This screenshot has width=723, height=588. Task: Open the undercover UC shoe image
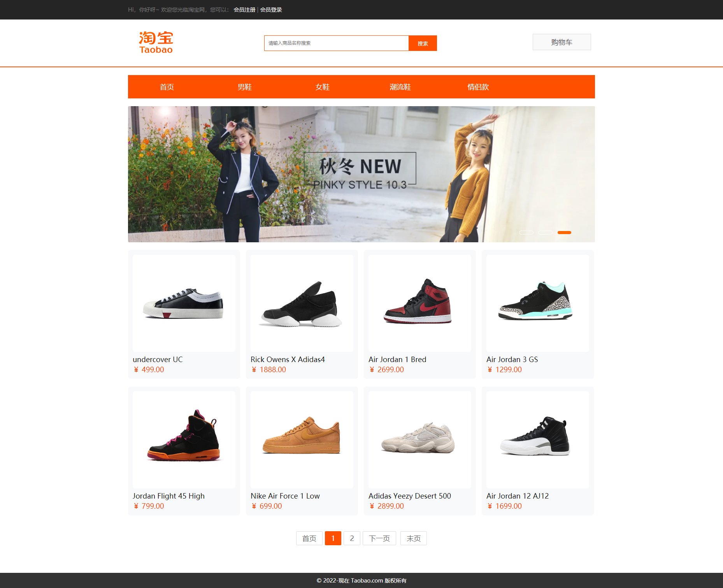184,303
